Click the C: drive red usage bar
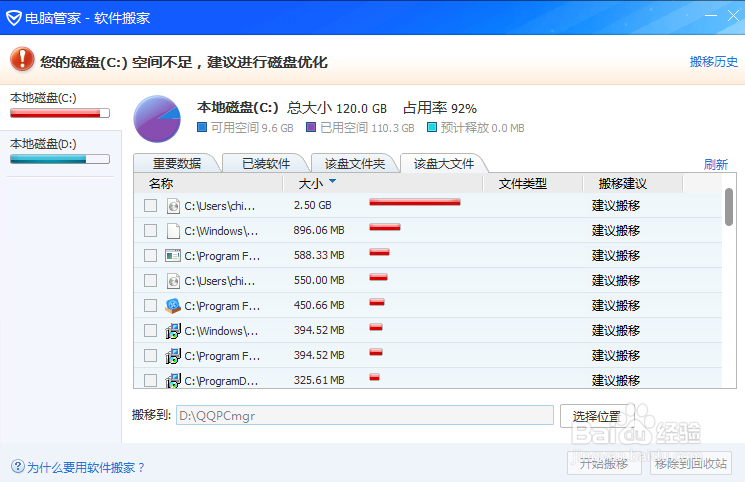745x482 pixels. 60,113
